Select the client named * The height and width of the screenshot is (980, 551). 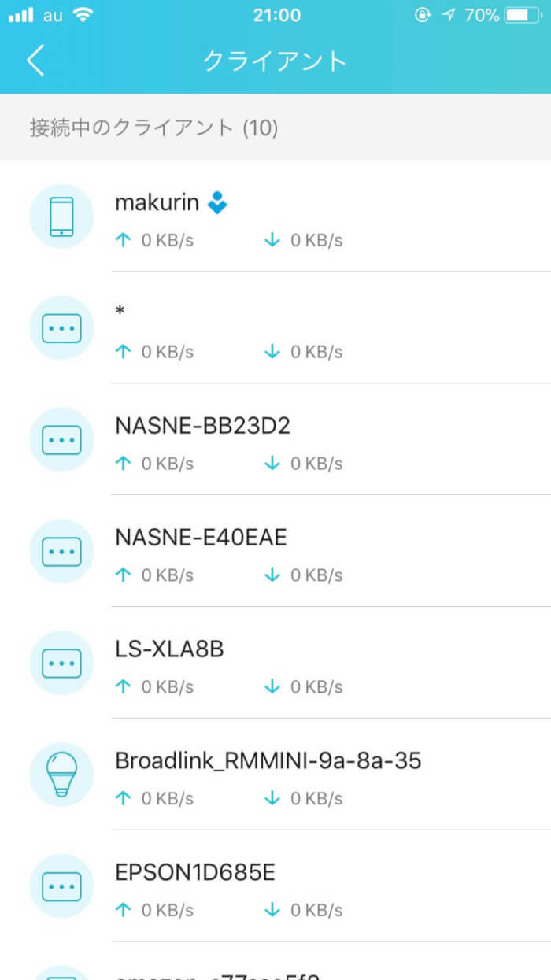[x=275, y=328]
